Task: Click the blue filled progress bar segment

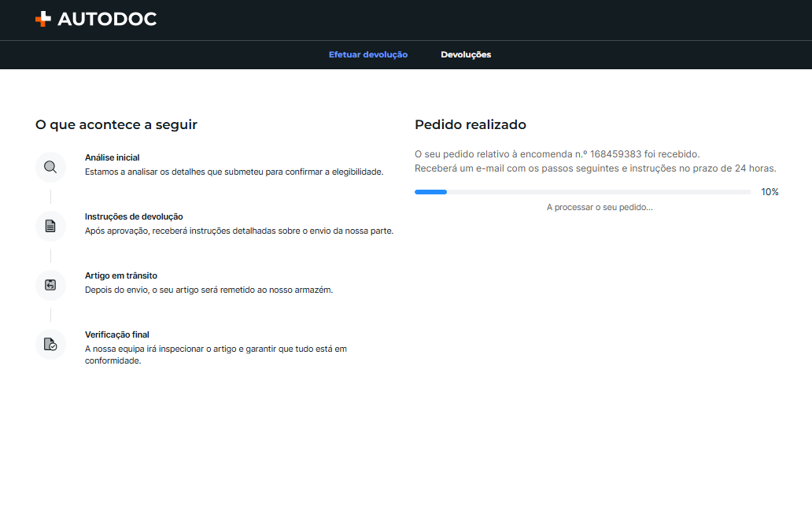Action: (x=431, y=192)
